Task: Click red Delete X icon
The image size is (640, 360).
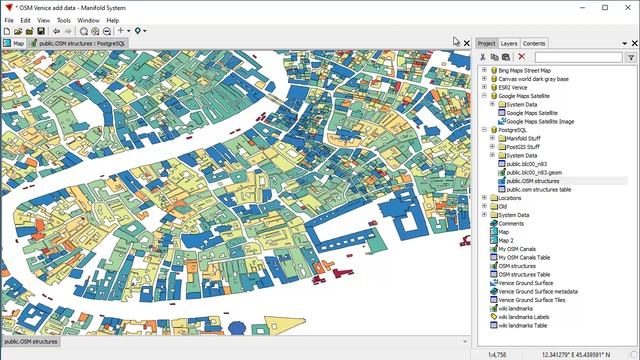Action: tap(521, 57)
